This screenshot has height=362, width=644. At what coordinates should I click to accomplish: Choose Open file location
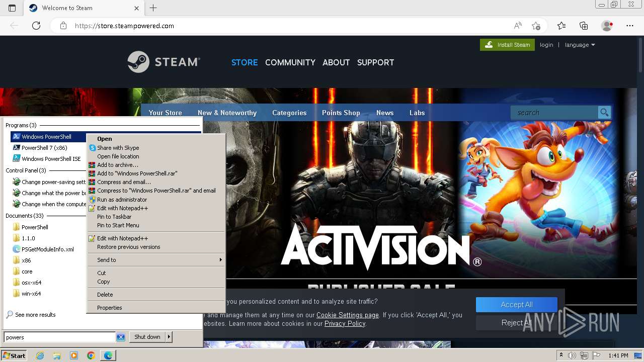point(156,156)
